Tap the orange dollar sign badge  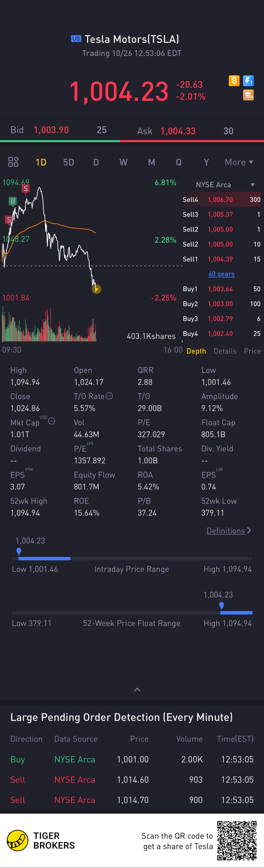[234, 80]
